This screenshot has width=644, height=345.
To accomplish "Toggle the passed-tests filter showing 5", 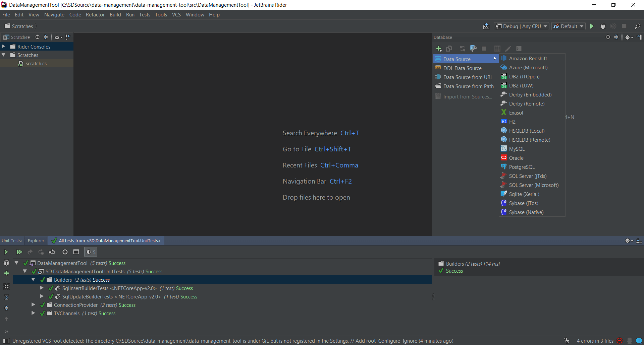I will tap(90, 252).
